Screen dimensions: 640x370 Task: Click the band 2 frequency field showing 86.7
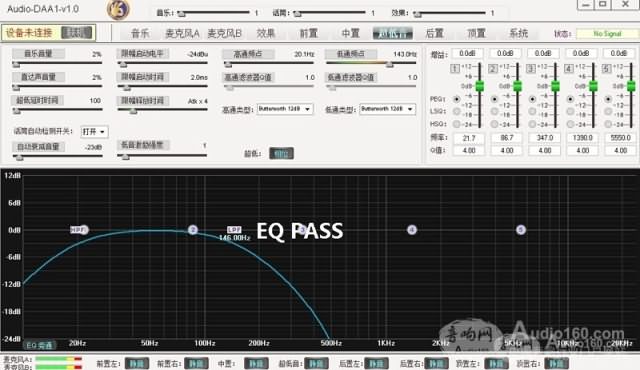pos(507,138)
